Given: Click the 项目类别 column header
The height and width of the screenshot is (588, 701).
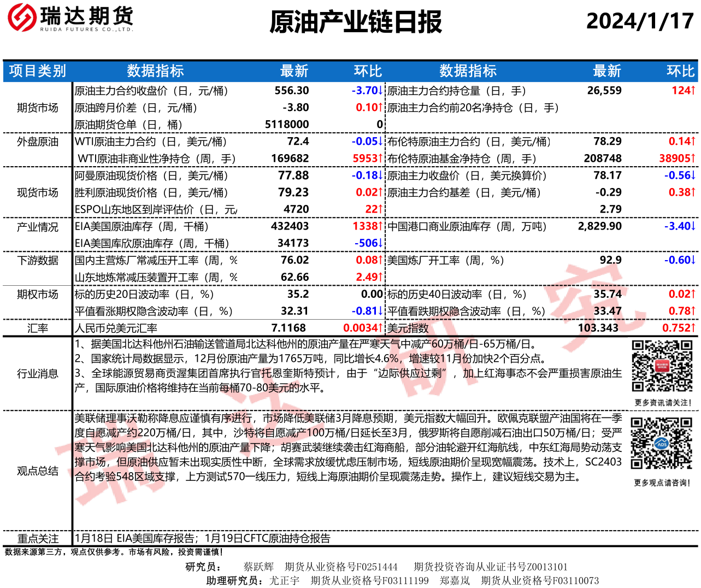Looking at the screenshot, I should pos(37,71).
